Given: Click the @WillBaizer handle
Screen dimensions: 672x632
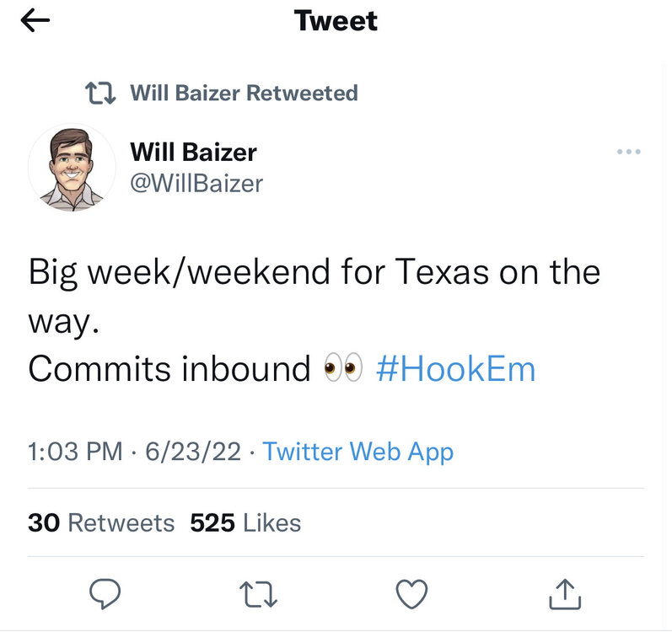Looking at the screenshot, I should (196, 183).
